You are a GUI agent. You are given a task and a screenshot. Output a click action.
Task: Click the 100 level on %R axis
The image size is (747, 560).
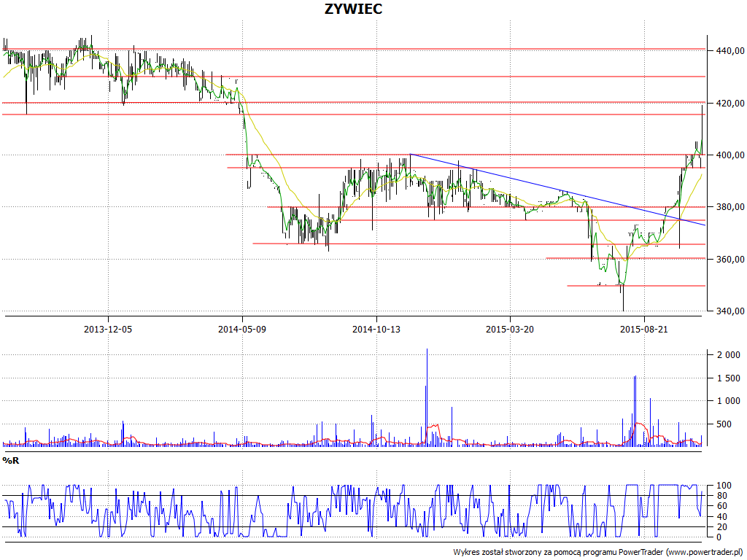(x=724, y=486)
